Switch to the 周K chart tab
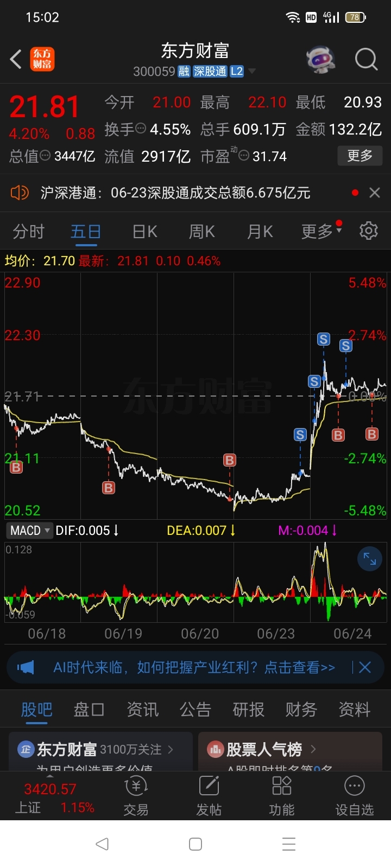391x868 pixels. pyautogui.click(x=201, y=232)
